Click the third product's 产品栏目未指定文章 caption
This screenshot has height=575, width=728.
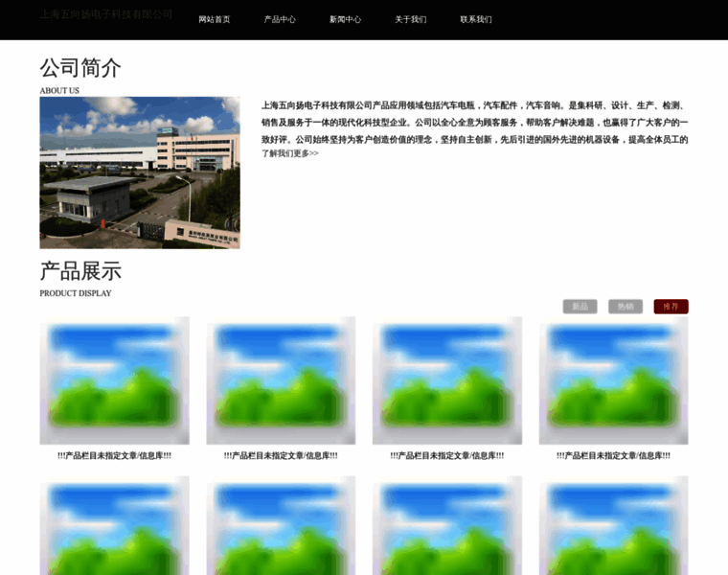tap(447, 455)
